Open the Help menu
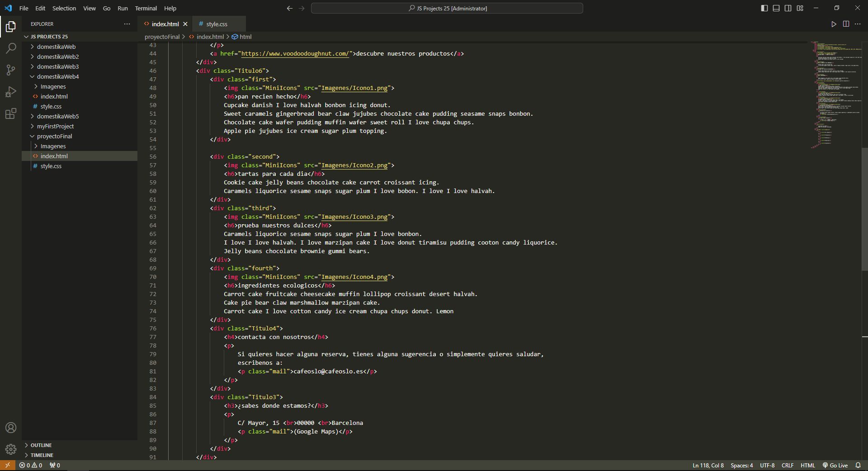 170,8
